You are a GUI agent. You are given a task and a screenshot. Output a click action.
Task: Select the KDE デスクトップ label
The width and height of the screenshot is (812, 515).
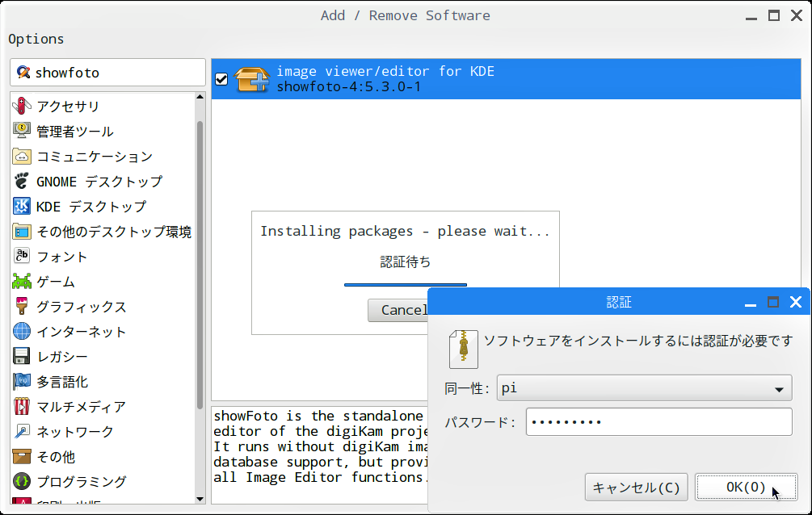91,207
